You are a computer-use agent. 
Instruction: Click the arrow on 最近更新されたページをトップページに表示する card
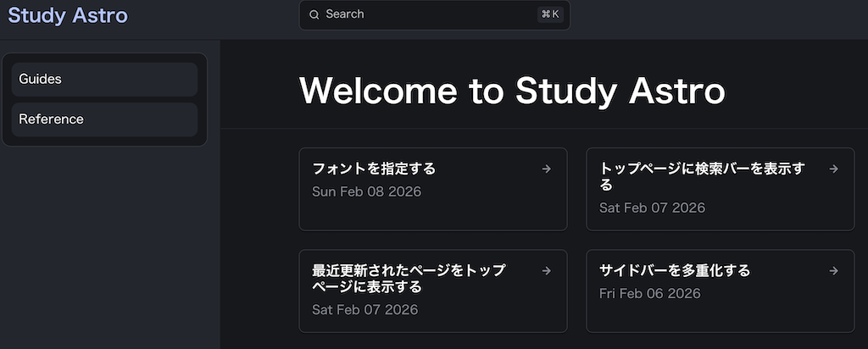[x=547, y=271]
